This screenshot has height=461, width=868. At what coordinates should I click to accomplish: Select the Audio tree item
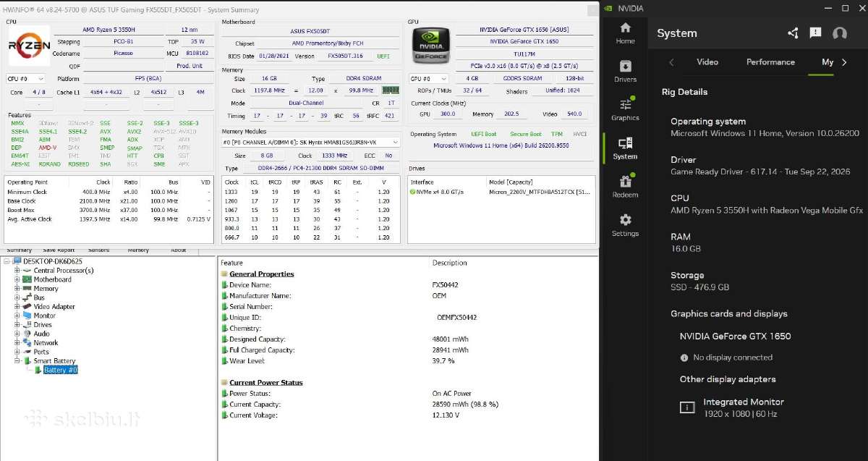click(42, 334)
